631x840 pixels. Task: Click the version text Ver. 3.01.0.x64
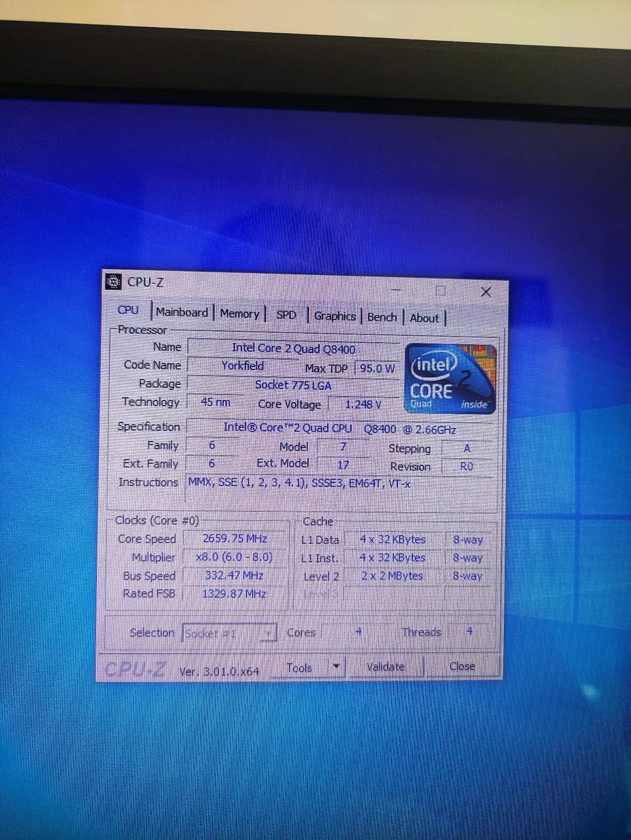pyautogui.click(x=219, y=671)
